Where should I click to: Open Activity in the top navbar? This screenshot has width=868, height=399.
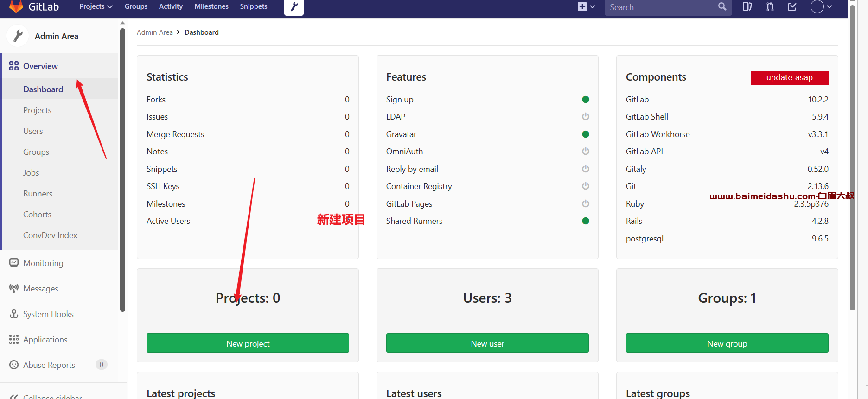171,6
